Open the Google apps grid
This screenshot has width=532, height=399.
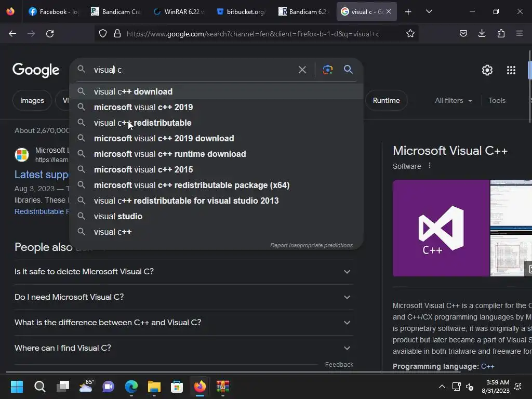(x=511, y=70)
